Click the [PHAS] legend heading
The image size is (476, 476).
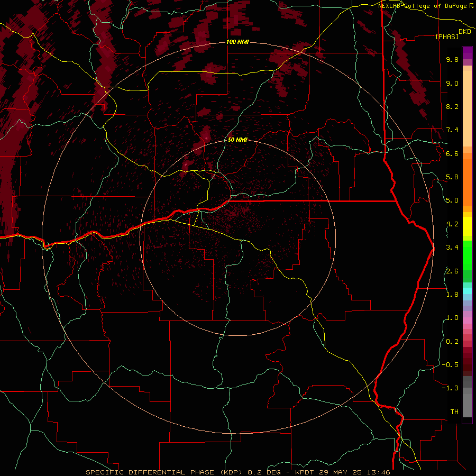click(x=447, y=37)
